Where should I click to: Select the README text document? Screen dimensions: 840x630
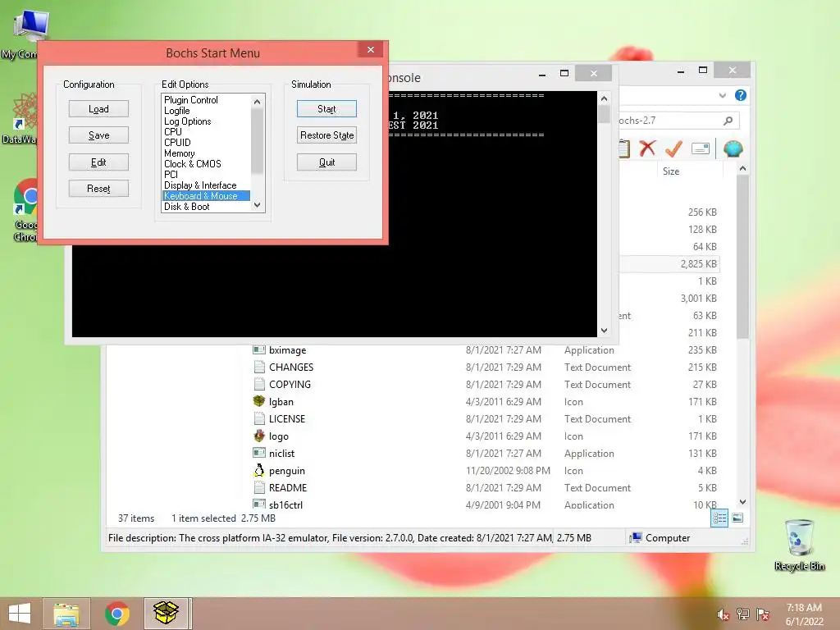[x=288, y=487]
